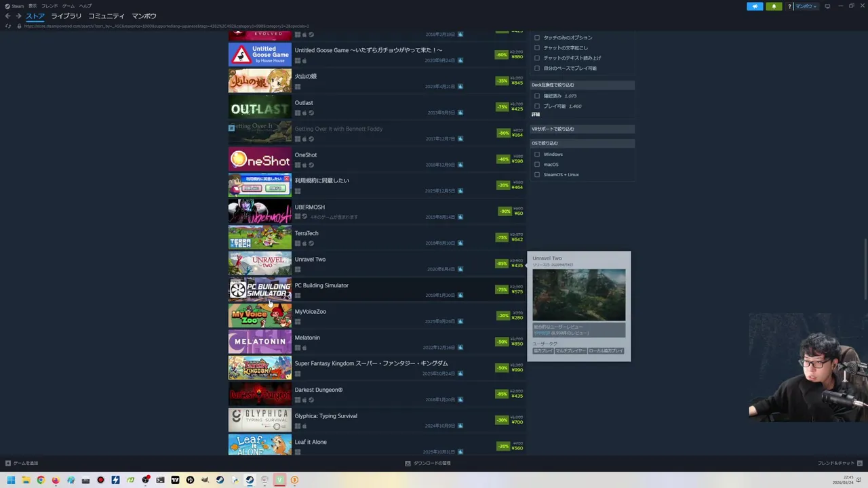Viewport: 868px width, 488px height.
Task: Click the active Steam taskbar icon
Action: pyautogui.click(x=250, y=480)
